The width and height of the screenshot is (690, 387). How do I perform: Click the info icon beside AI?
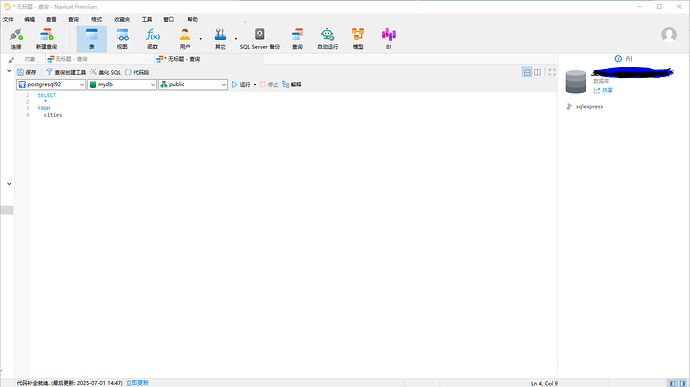click(x=618, y=59)
